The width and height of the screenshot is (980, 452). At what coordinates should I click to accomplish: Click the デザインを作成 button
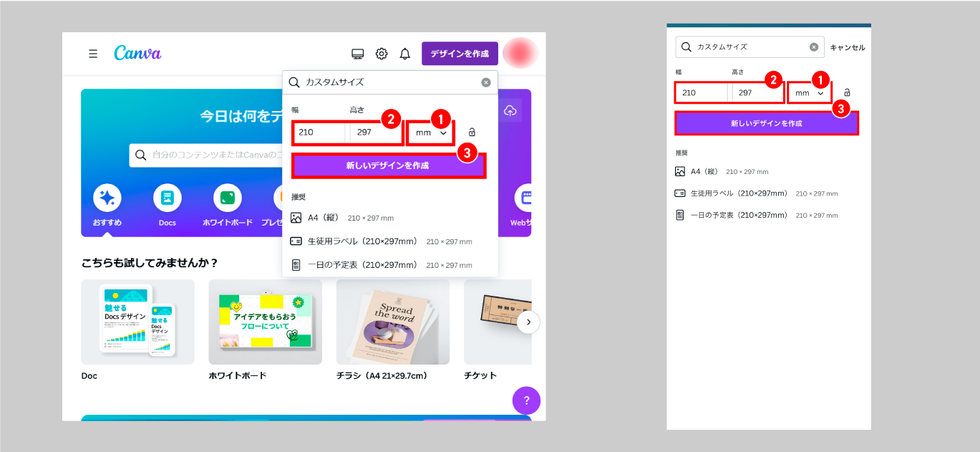[460, 54]
